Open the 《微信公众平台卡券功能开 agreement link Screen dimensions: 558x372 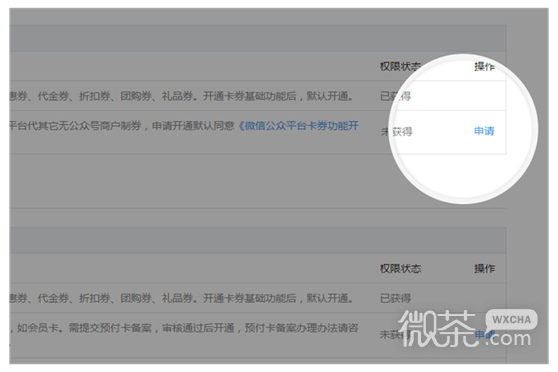(299, 126)
